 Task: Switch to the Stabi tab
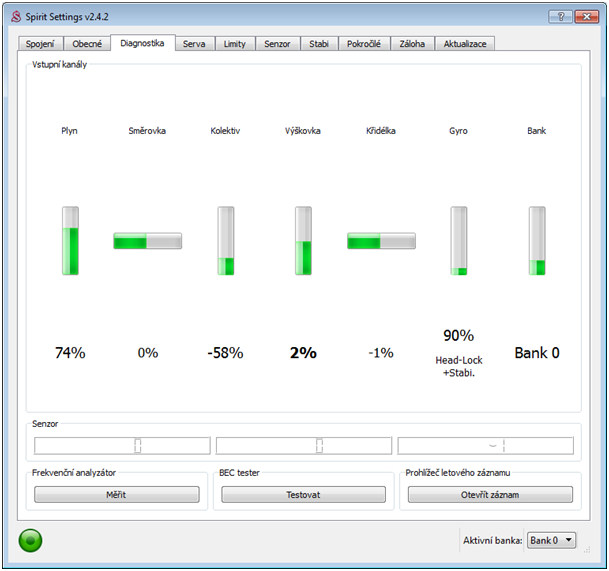pyautogui.click(x=319, y=44)
